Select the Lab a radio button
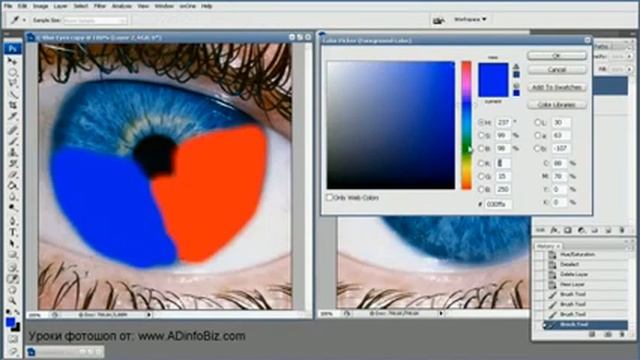The width and height of the screenshot is (640, 360). pyautogui.click(x=538, y=135)
